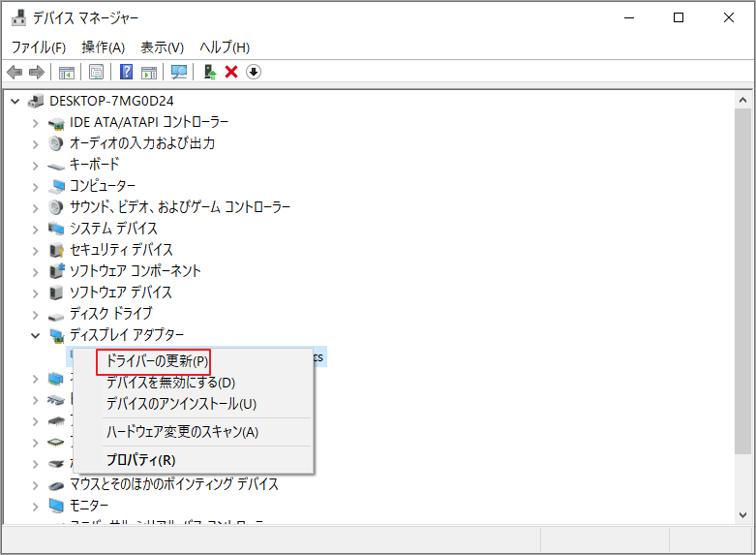The width and height of the screenshot is (756, 555).
Task: Open the 操作(A) menu
Action: tap(104, 47)
